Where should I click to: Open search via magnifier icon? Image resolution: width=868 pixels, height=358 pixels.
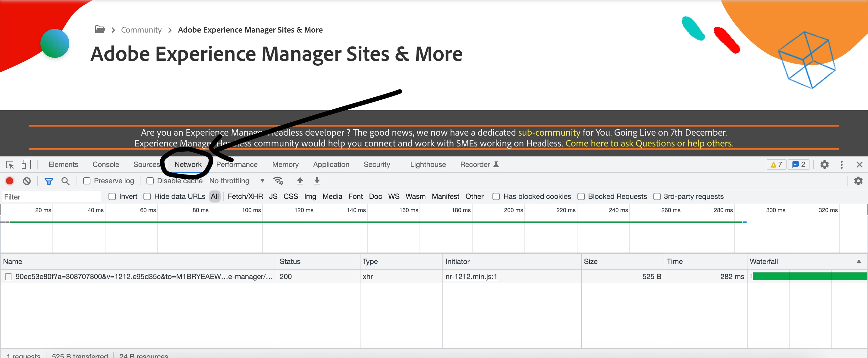65,181
